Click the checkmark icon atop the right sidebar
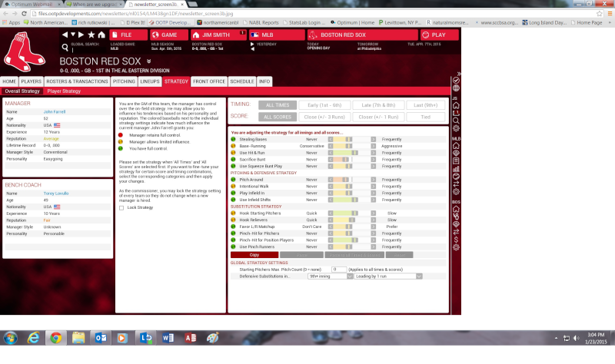 tap(456, 81)
